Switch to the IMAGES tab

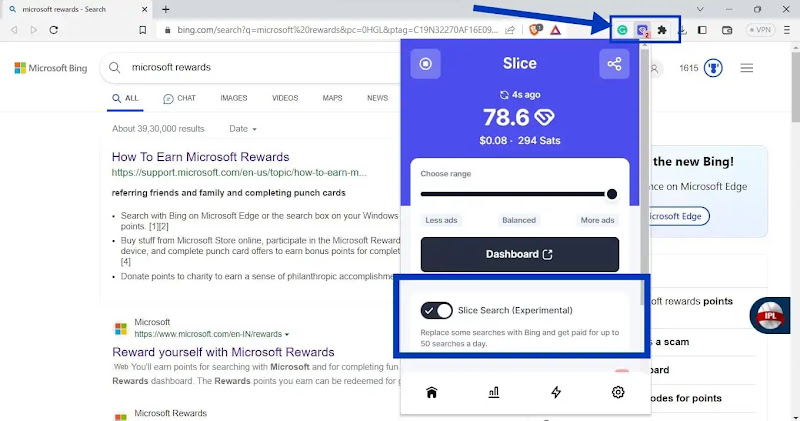coord(234,98)
